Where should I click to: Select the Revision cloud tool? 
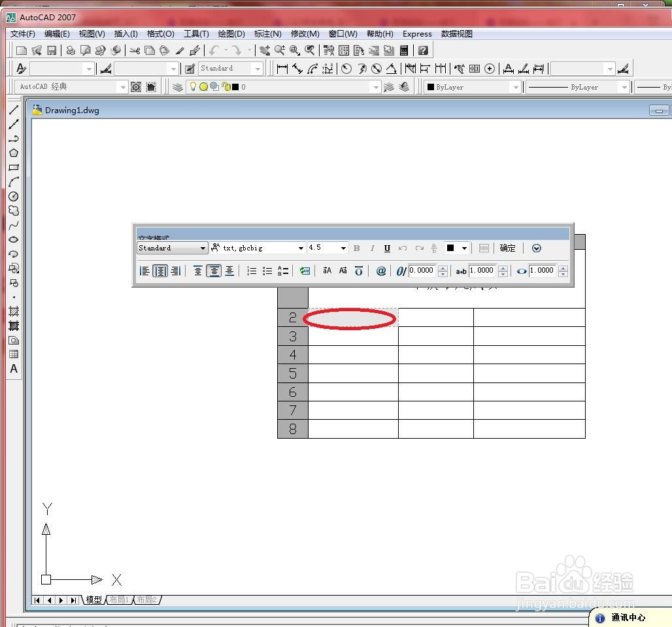point(14,211)
